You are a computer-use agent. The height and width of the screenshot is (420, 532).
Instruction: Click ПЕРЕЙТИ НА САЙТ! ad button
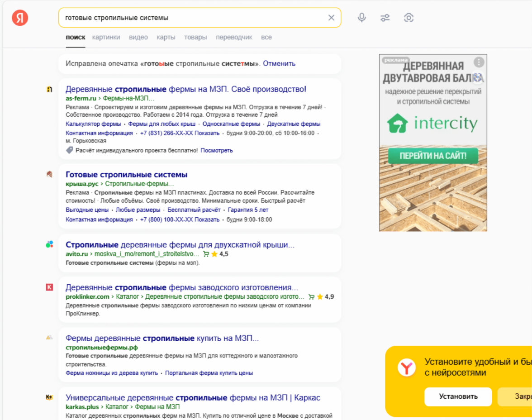tap(433, 156)
